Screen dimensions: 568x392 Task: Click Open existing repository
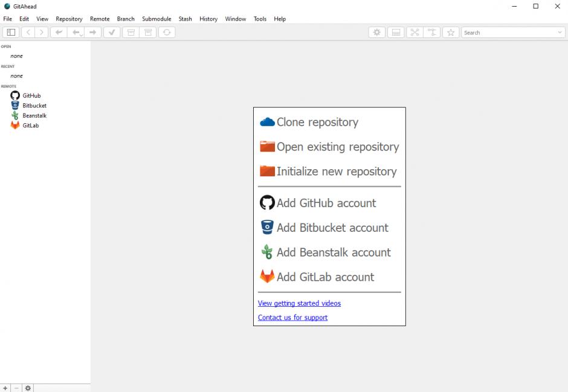[x=329, y=147]
